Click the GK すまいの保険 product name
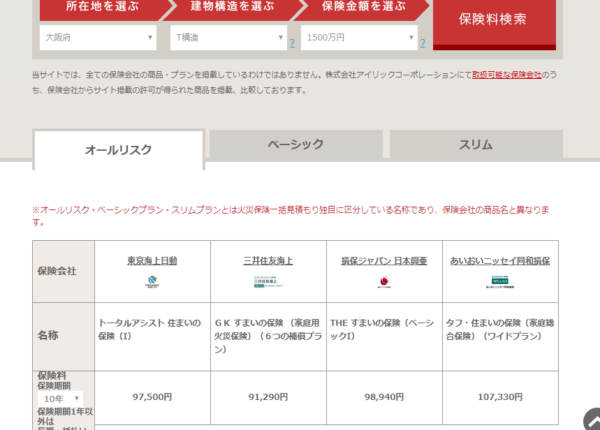This screenshot has height=430, width=600. [268, 336]
